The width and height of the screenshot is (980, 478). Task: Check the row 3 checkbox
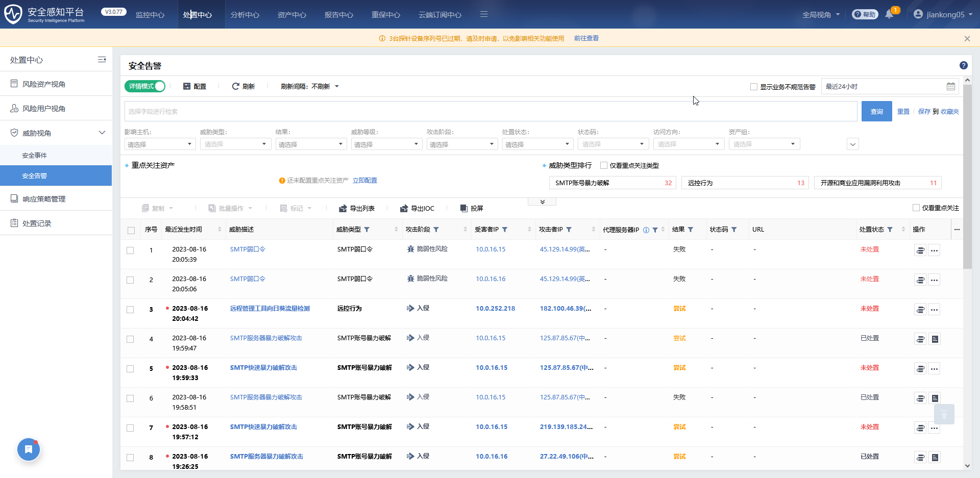pyautogui.click(x=130, y=310)
